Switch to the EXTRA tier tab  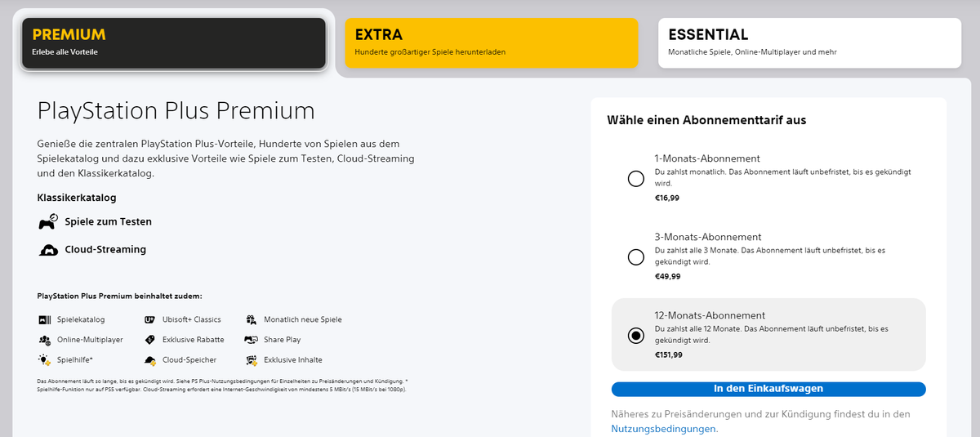(491, 43)
